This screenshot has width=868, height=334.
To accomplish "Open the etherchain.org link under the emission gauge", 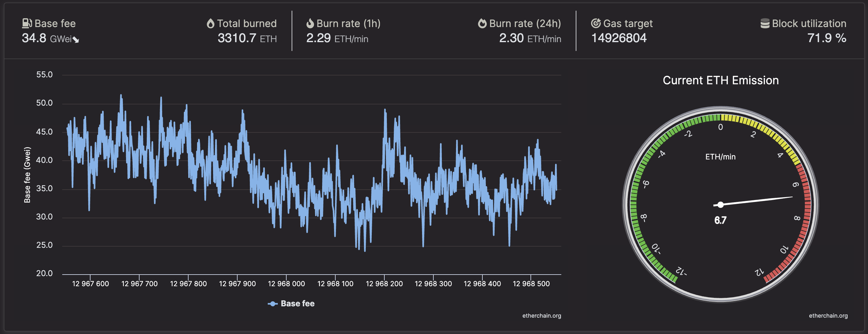I will click(x=828, y=316).
